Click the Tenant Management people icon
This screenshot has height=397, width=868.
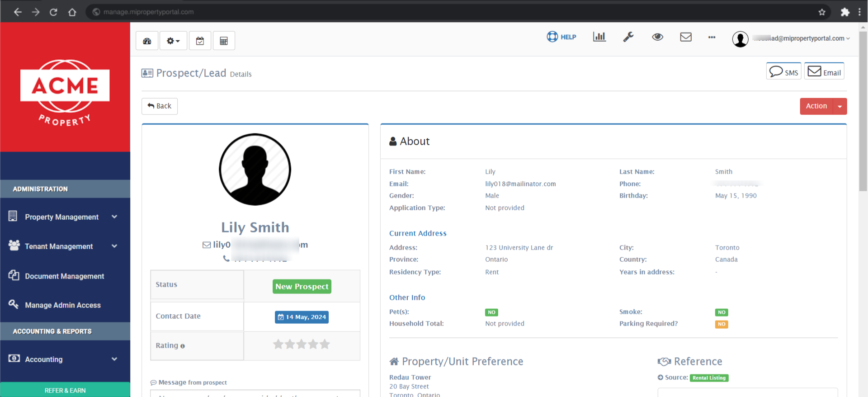click(x=14, y=245)
